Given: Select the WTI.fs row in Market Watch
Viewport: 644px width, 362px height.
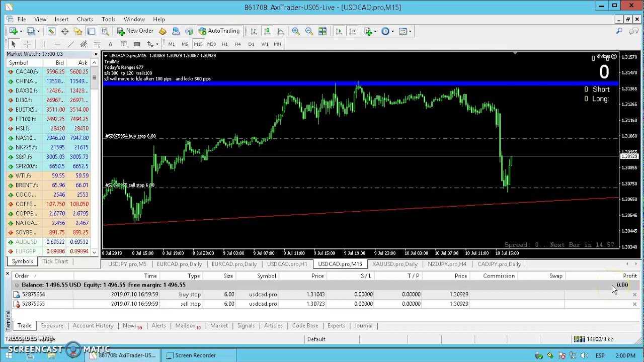Looking at the screenshot, I should pyautogui.click(x=49, y=176).
